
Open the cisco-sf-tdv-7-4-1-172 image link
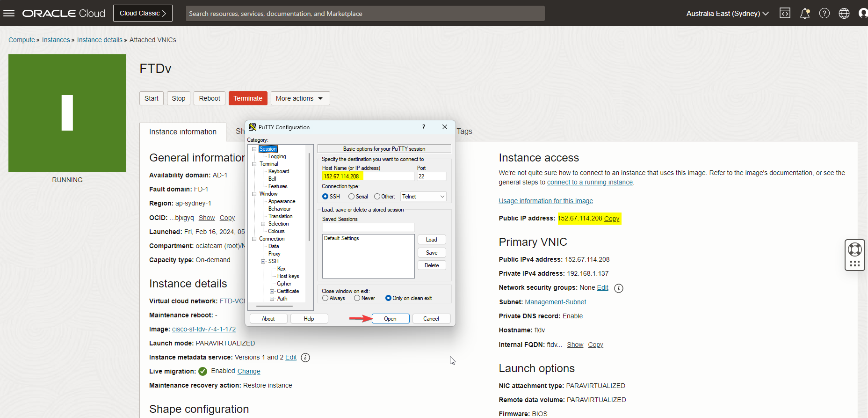click(204, 330)
